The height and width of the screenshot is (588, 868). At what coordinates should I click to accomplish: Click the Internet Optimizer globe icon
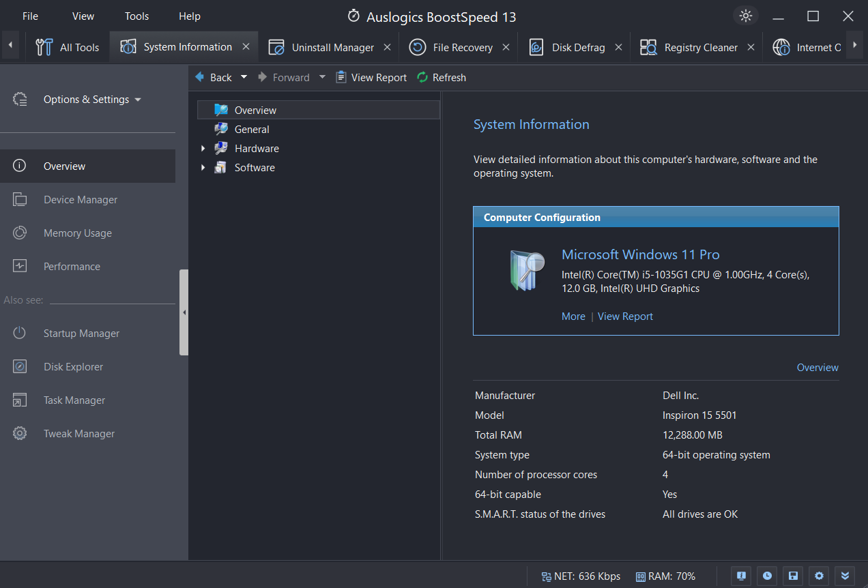(781, 47)
